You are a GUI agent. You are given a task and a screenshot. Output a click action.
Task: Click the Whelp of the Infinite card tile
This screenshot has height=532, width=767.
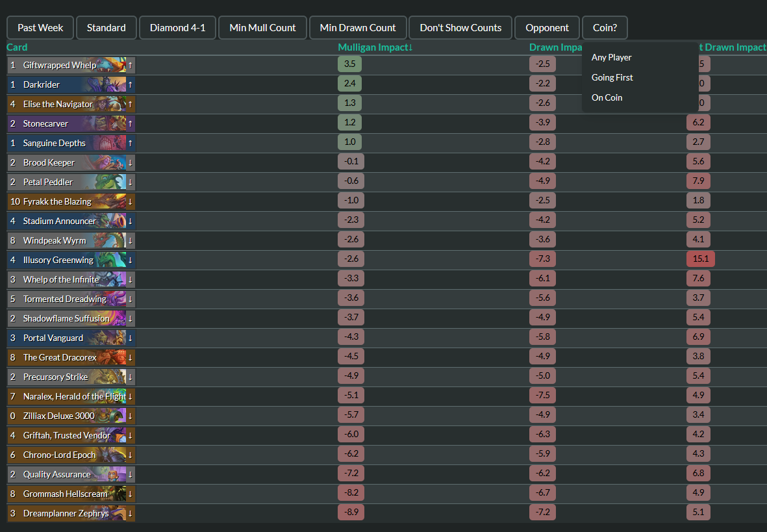click(71, 279)
